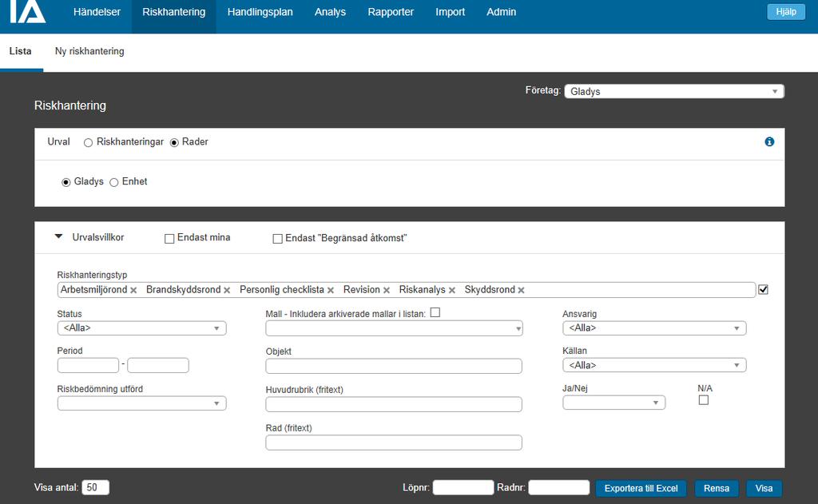
Task: Open the Ja/Nej dropdown
Action: tap(614, 403)
